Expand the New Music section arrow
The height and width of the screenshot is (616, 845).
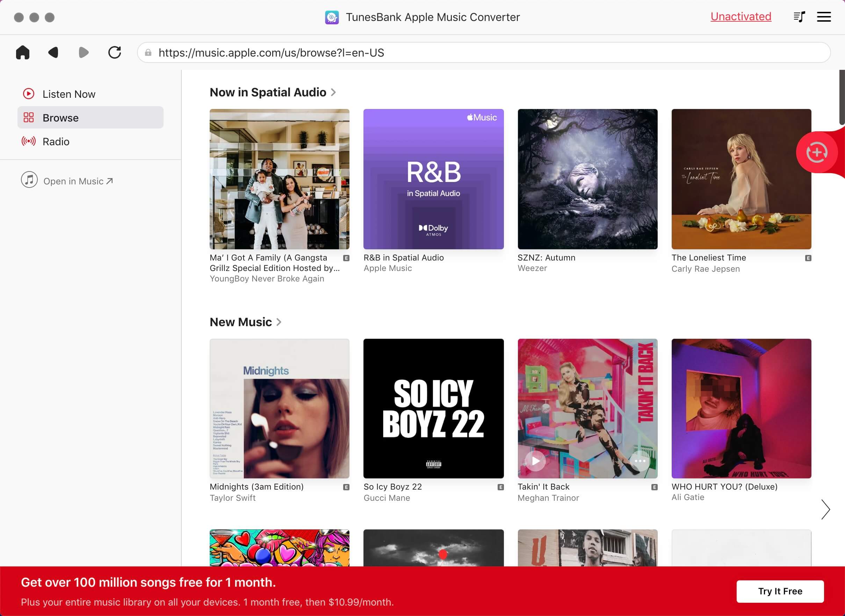point(280,322)
